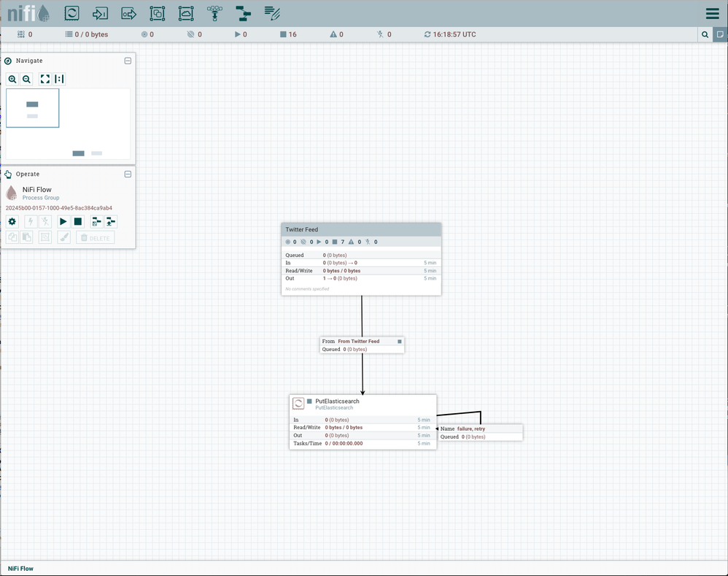This screenshot has height=576, width=728.
Task: Click the invalid components warning count in status bar
Action: click(336, 34)
